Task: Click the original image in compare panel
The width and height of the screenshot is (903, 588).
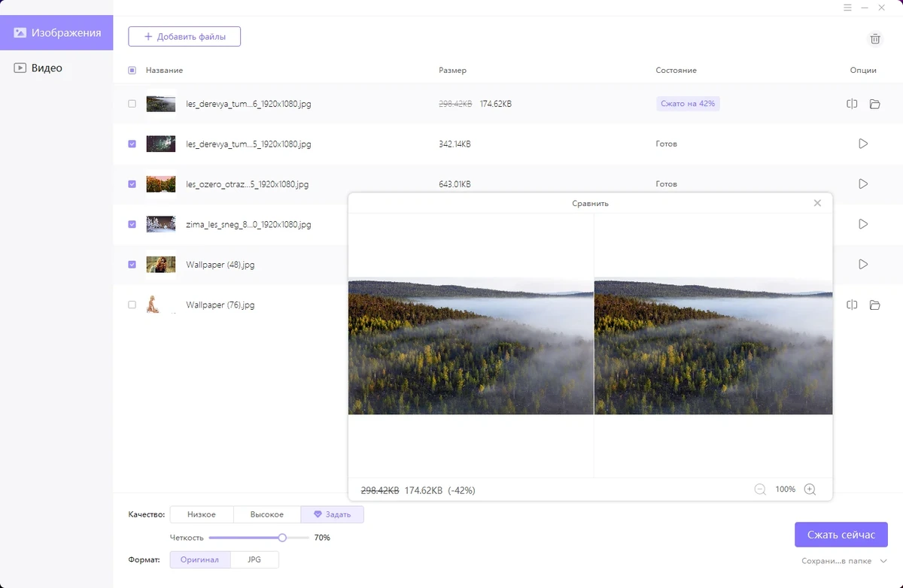Action: point(471,346)
